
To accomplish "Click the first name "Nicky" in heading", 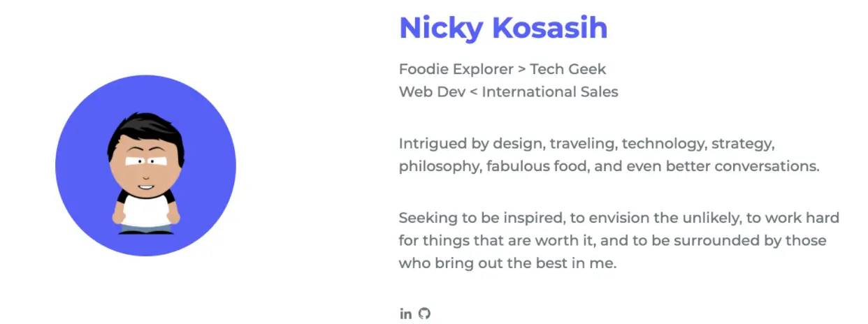I will click(441, 28).
